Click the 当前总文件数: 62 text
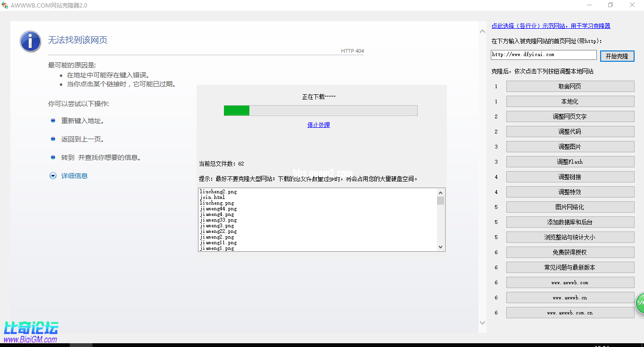 [x=222, y=164]
